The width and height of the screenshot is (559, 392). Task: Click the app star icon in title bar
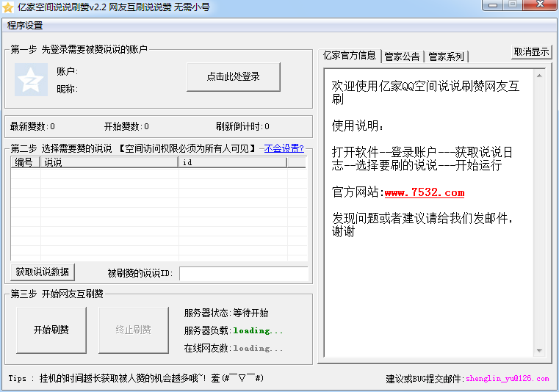(x=8, y=7)
